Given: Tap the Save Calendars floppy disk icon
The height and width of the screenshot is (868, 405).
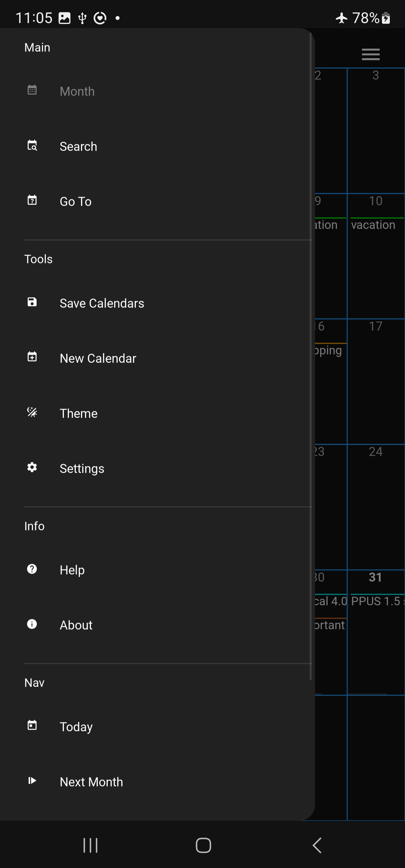Looking at the screenshot, I should [32, 302].
